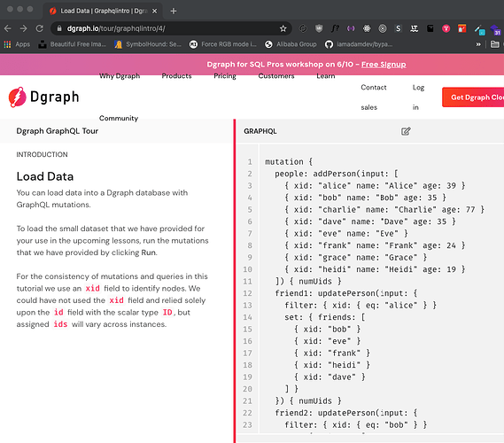The height and width of the screenshot is (443, 504).
Task: Click the code line friend2: updatePerson
Action: [x=346, y=413]
